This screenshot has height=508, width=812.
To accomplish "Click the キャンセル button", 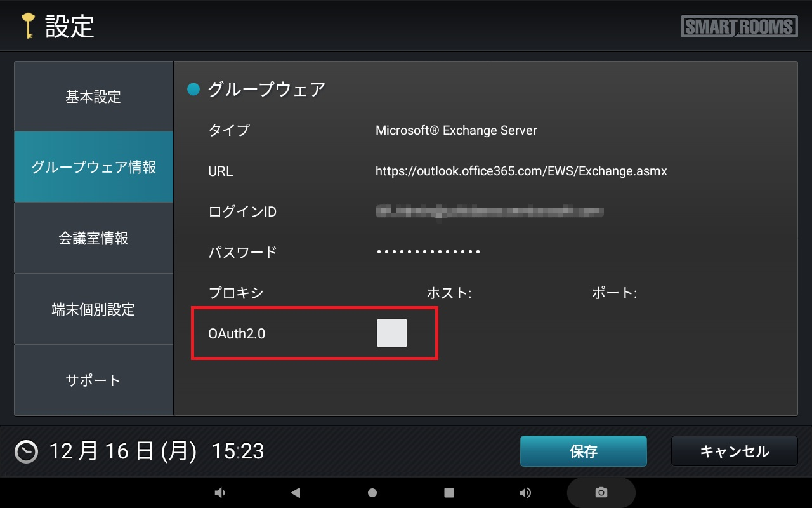I will click(734, 451).
